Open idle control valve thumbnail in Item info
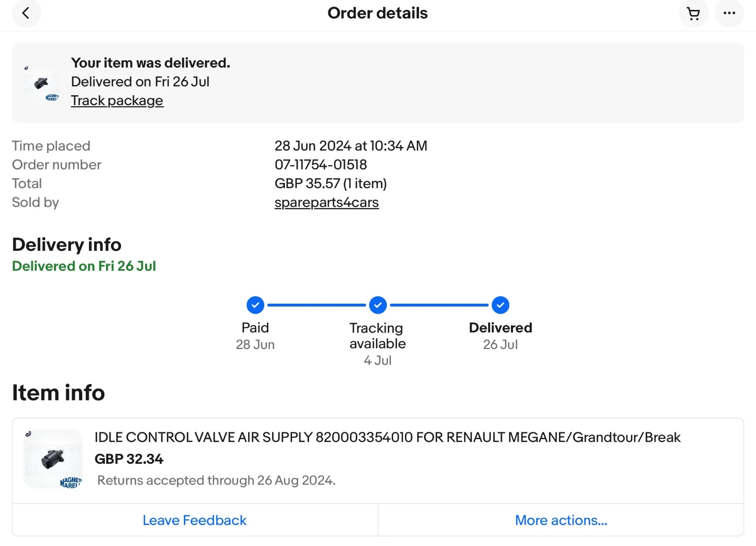Screen dimensions: 756x546 (53, 459)
